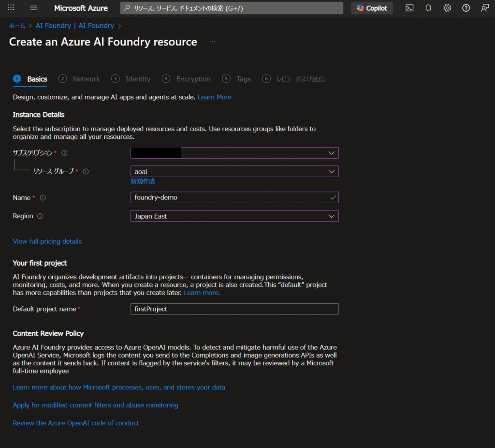Open the help question mark icon
The image size is (495, 448).
click(x=466, y=8)
